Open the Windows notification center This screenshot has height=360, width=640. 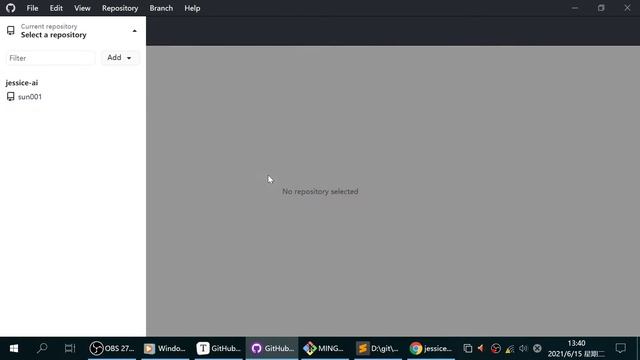coord(621,348)
